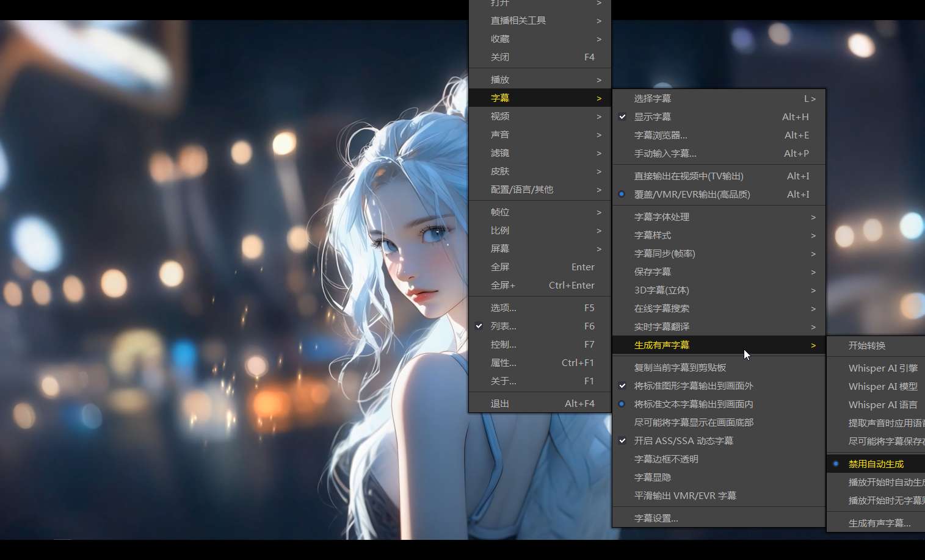925x560 pixels.
Task: Expand the 字幕字体处理 submenu
Action: [x=719, y=217]
